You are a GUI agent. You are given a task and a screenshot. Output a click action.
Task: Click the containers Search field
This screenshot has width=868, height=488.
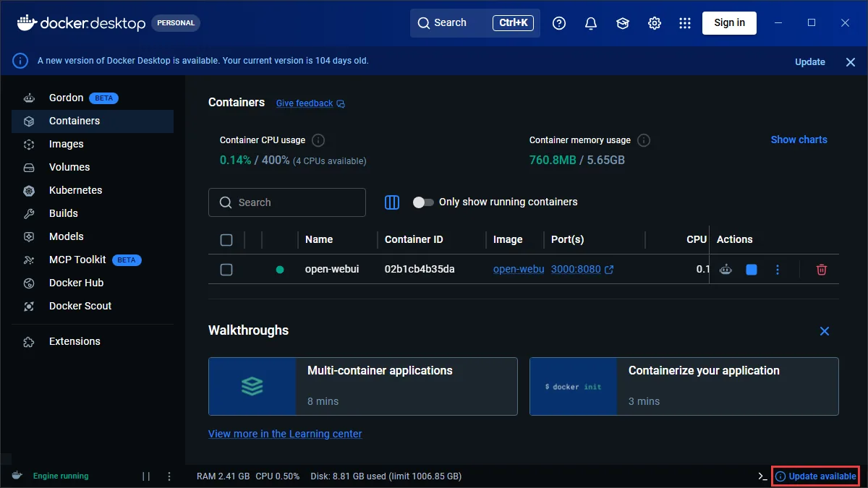coord(287,202)
